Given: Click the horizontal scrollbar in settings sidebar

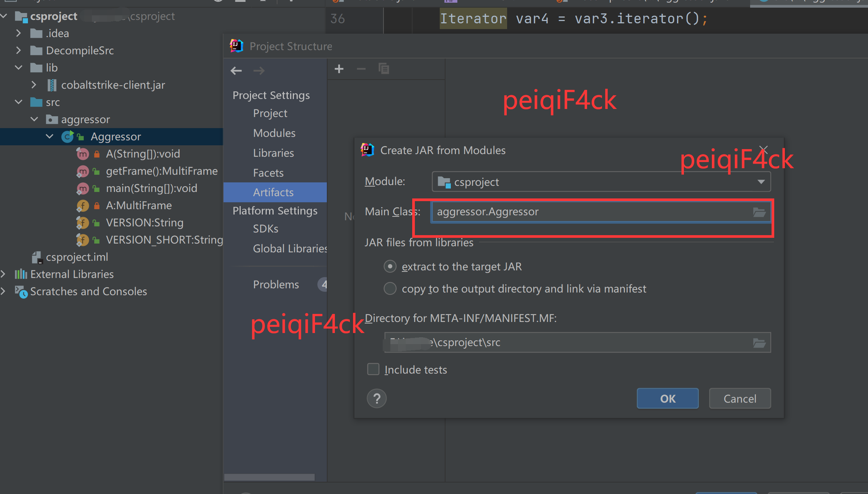Looking at the screenshot, I should pos(269,477).
